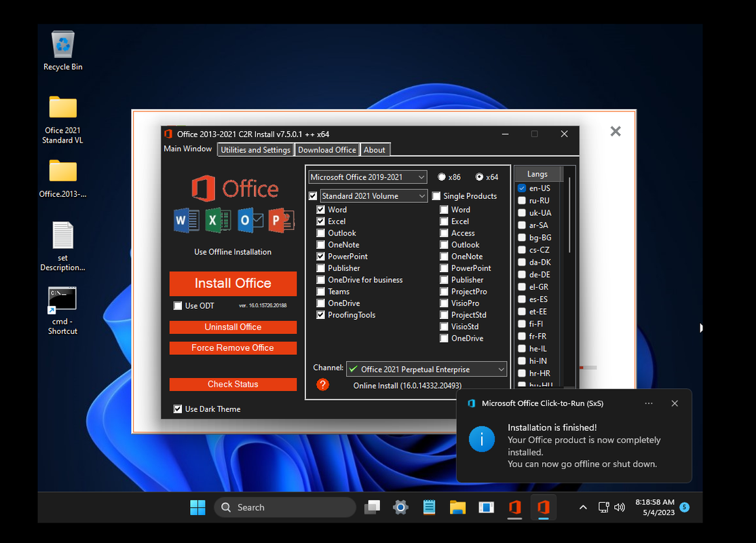Click the Outlook app icon in logo area

pyautogui.click(x=250, y=221)
